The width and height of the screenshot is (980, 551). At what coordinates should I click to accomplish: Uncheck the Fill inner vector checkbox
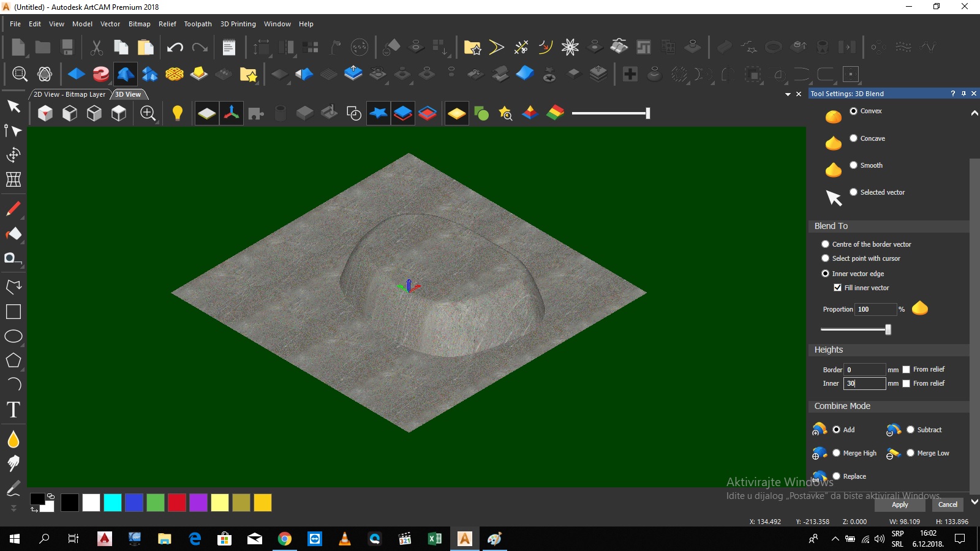click(x=839, y=287)
